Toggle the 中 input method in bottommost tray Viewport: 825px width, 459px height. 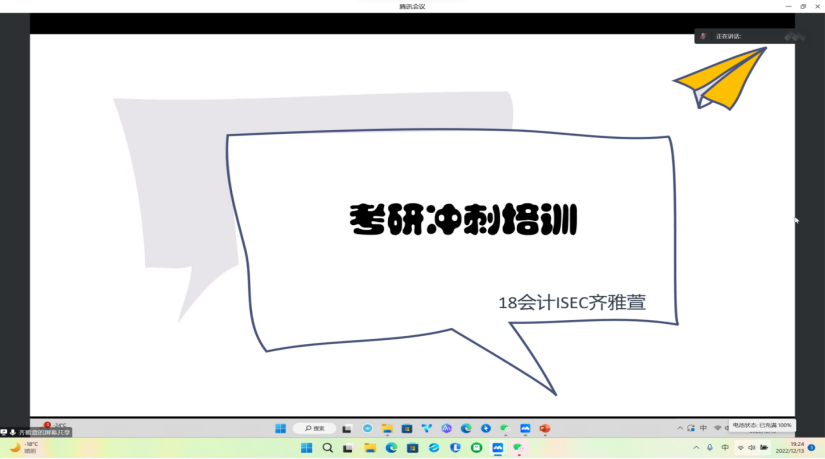pos(725,447)
